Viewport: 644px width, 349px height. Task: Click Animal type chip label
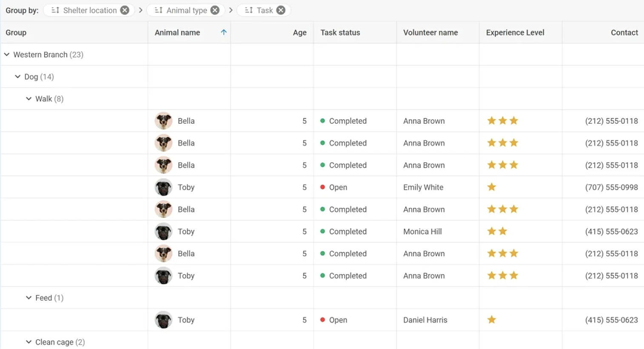point(187,10)
